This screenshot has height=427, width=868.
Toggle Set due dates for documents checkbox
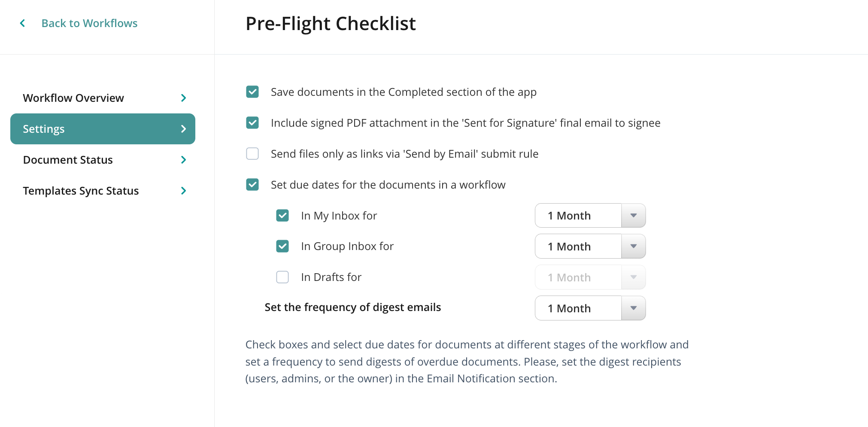[252, 185]
